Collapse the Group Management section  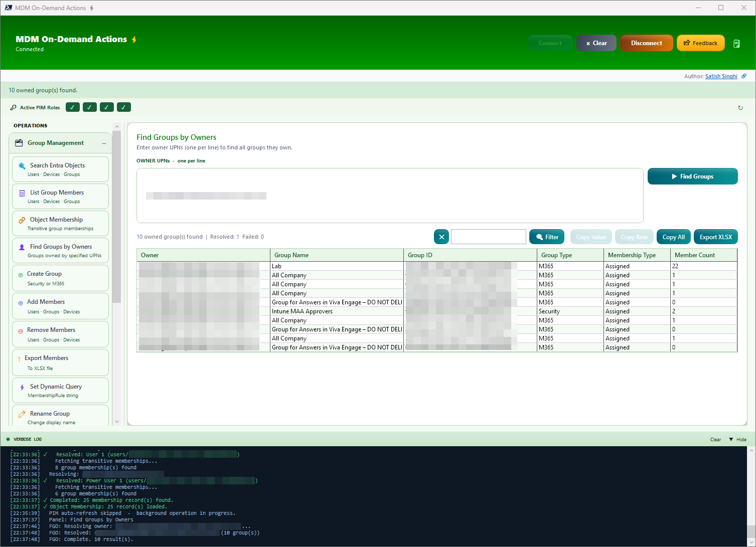[103, 142]
